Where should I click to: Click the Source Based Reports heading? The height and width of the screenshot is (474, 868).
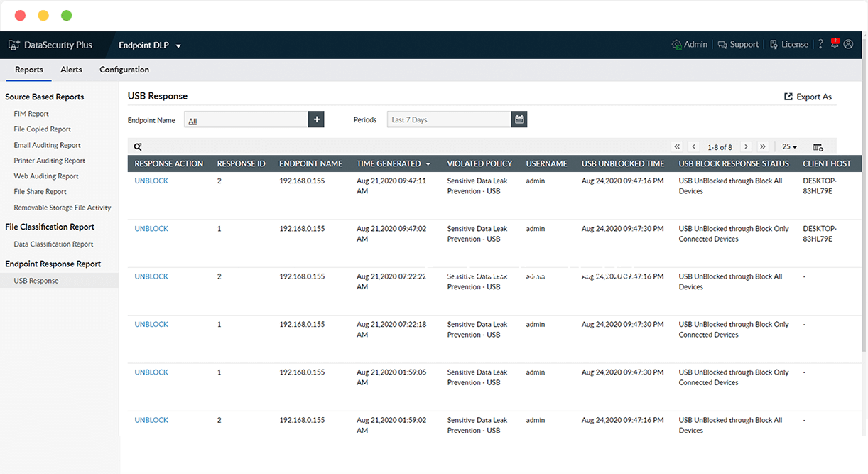pos(45,97)
